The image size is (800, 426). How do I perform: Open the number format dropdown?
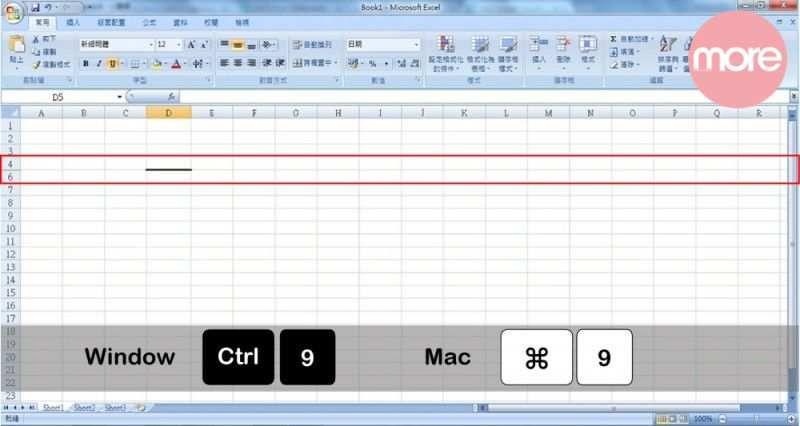(416, 45)
